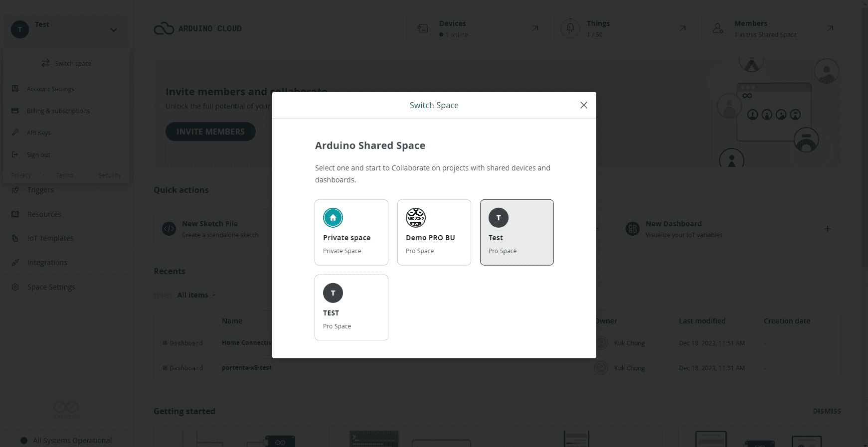Open Members arrow link in header
Viewport: 868px width, 447px height.
click(830, 28)
